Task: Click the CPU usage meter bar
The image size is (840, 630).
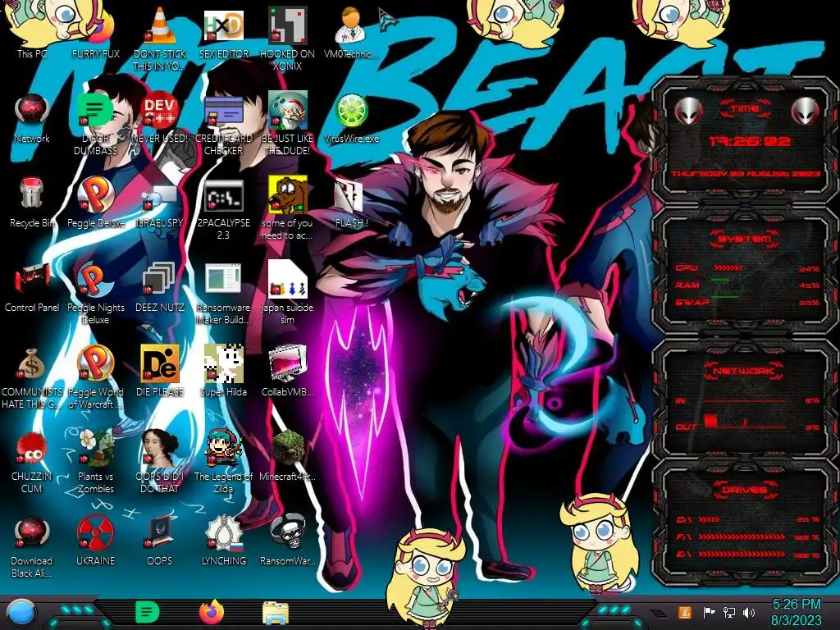Action: point(728,267)
